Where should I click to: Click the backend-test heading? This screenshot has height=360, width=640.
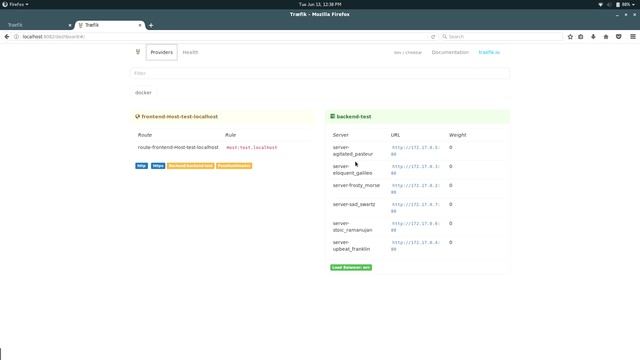tap(354, 116)
